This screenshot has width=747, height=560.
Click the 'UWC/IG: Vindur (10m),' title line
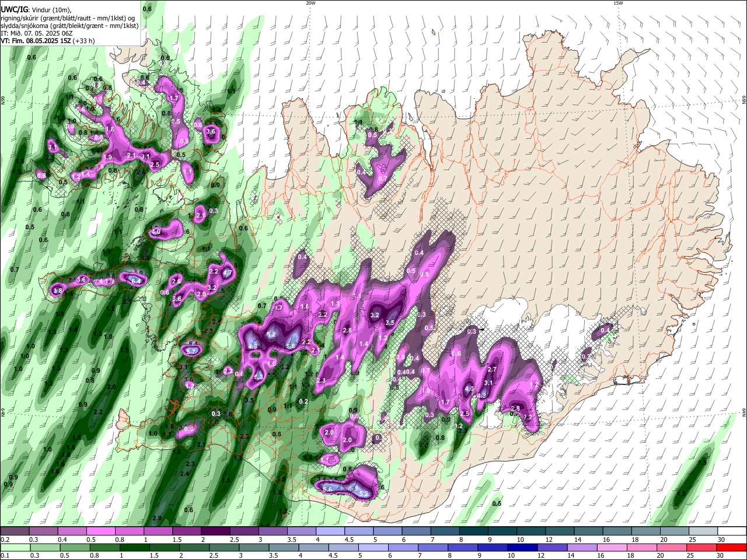click(36, 10)
